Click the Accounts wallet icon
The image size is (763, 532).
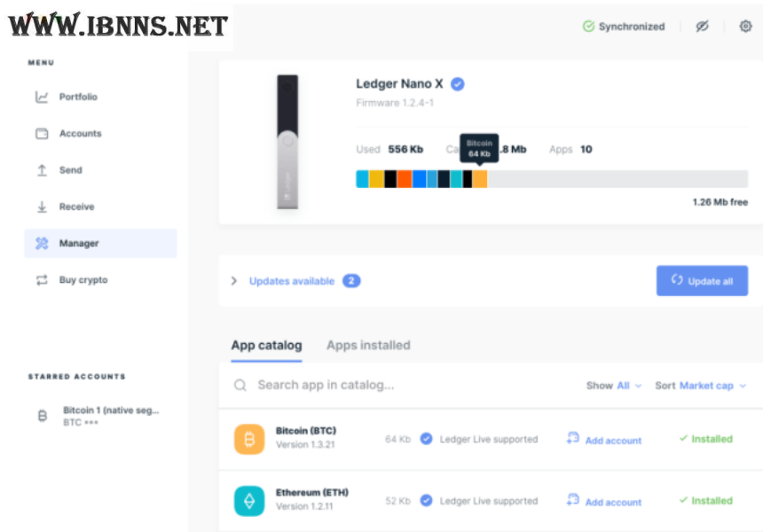[42, 133]
